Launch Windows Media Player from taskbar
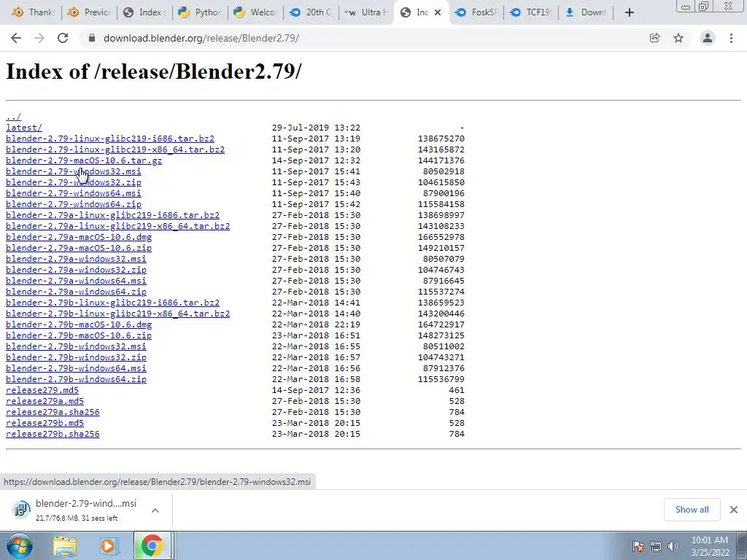Screen dimensions: 747x560 point(108,546)
